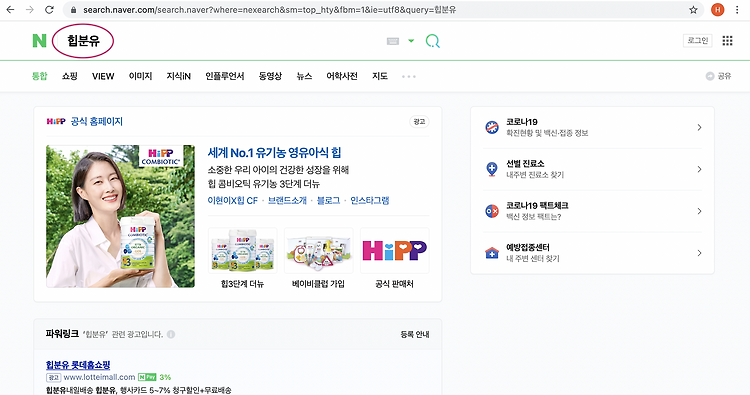The height and width of the screenshot is (395, 750).
Task: Open the 코로나19 팩트체크 entry
Action: [x=592, y=211]
